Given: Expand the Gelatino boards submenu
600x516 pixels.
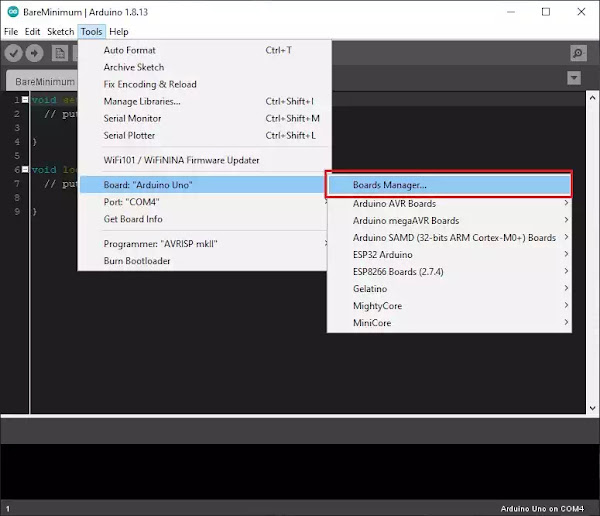Looking at the screenshot, I should click(x=449, y=289).
